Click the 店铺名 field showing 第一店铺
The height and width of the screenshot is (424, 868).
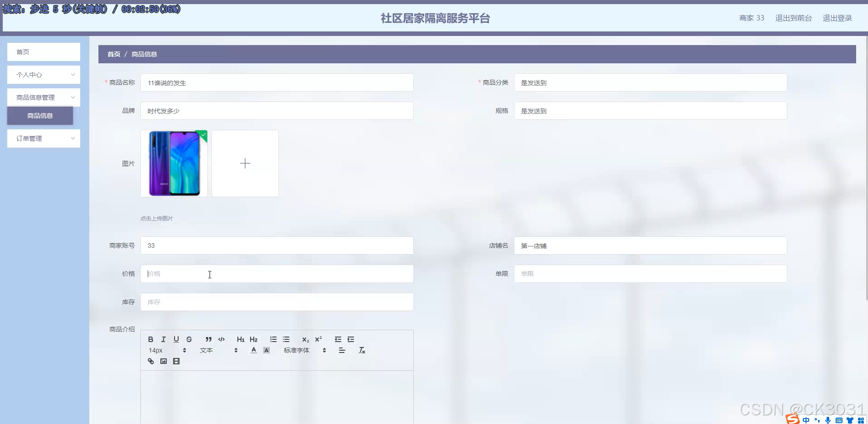651,245
